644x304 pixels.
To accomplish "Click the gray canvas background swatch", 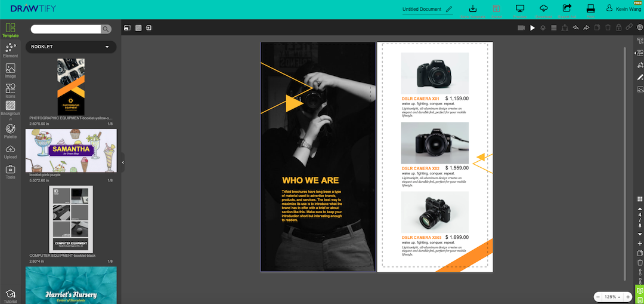I will tap(138, 28).
